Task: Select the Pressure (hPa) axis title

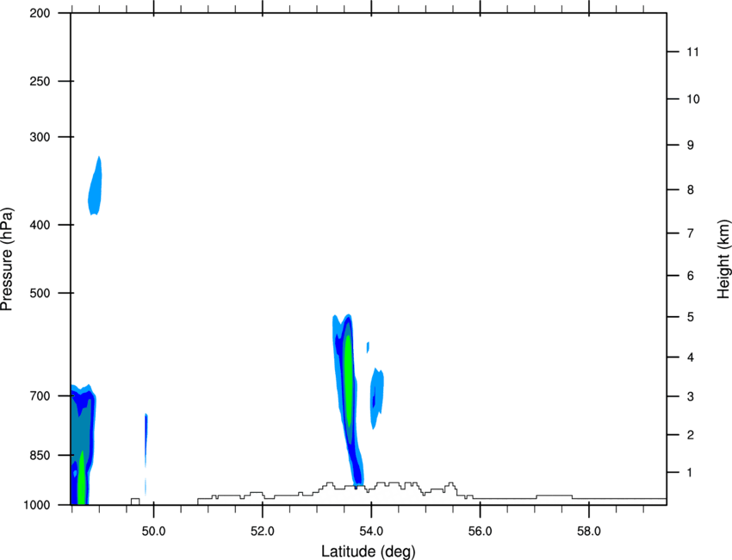Action: [7, 259]
